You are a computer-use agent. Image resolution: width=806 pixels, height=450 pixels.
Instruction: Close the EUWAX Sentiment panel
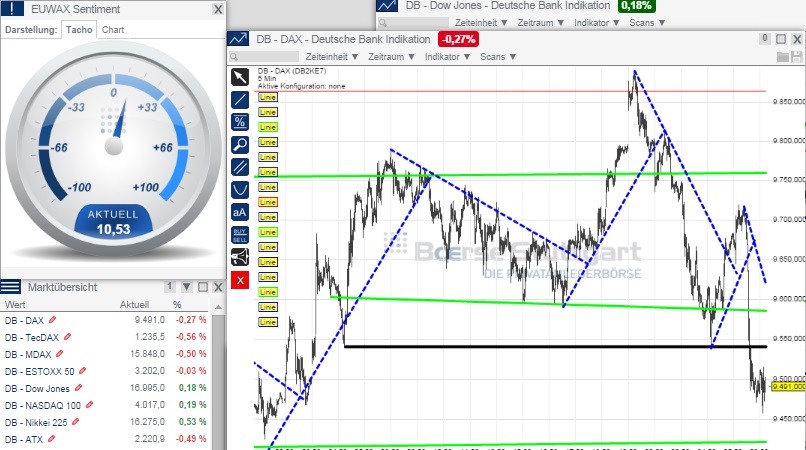coord(218,9)
